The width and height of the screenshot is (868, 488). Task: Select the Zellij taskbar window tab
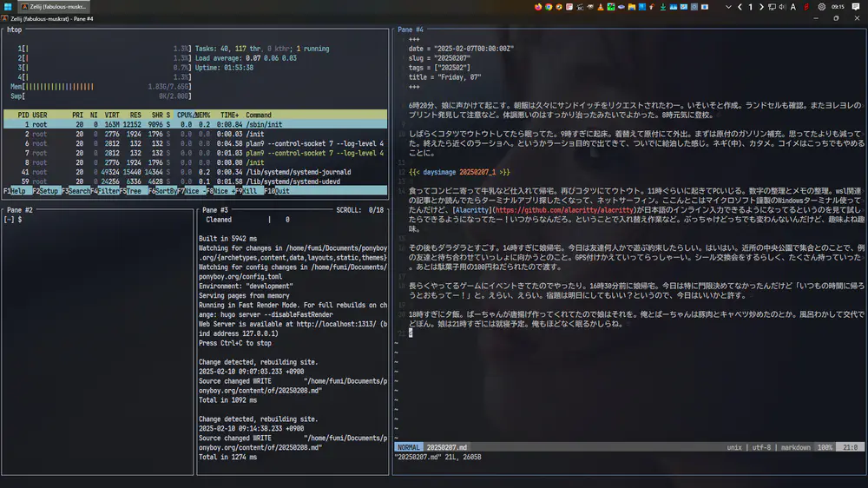pos(59,7)
